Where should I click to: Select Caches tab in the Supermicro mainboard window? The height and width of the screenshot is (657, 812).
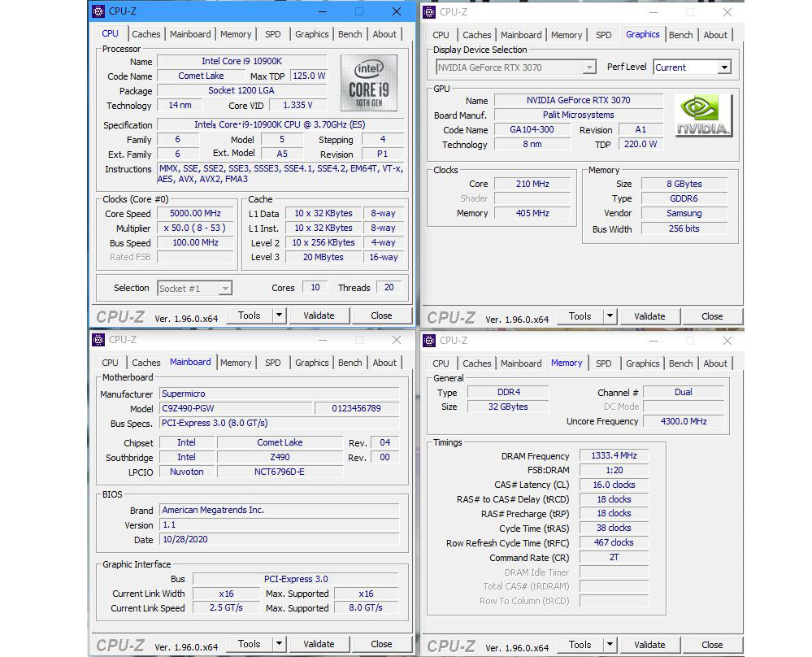tap(146, 363)
